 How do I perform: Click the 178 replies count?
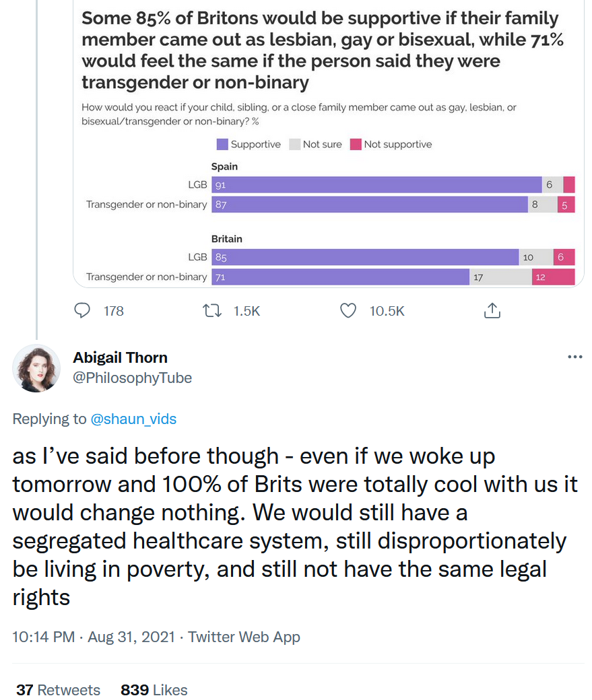point(114,311)
